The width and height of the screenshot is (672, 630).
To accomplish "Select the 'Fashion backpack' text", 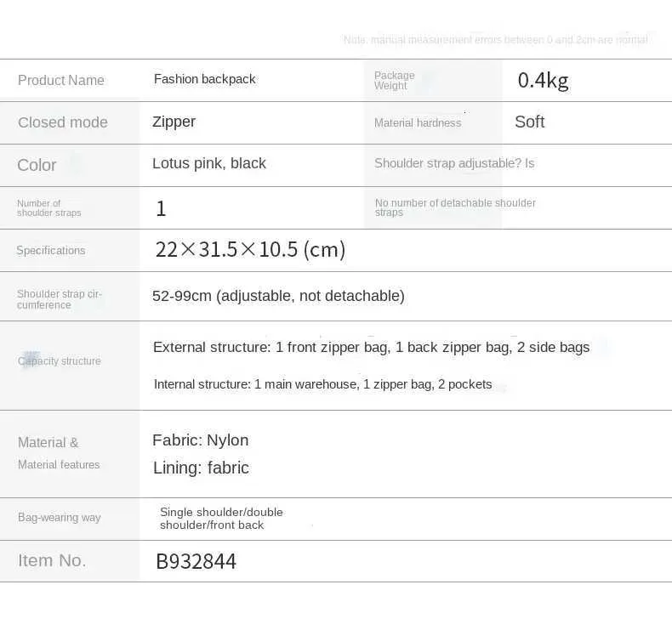I will (204, 79).
